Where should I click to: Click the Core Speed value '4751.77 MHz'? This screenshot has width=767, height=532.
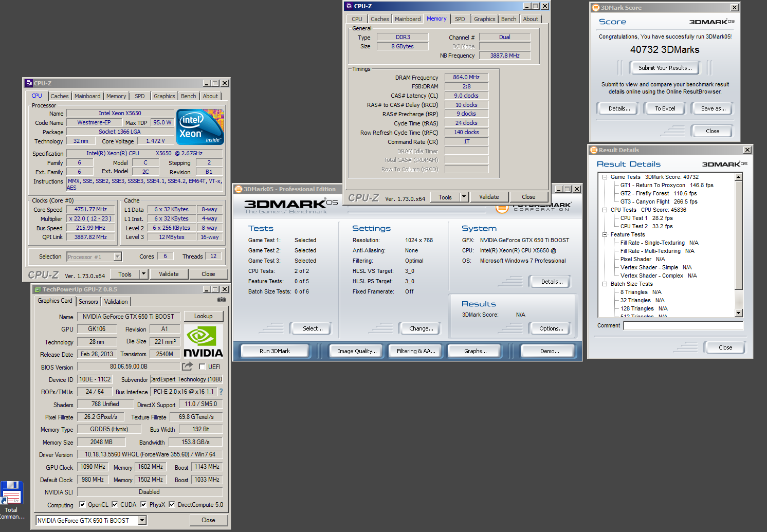click(x=90, y=209)
